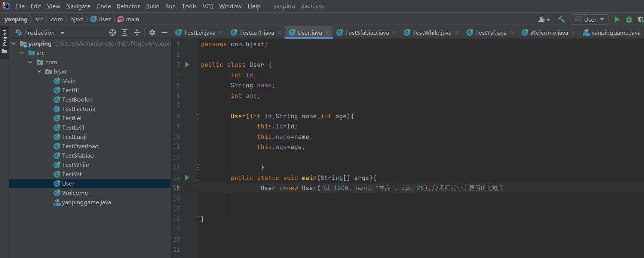Image resolution: width=644 pixels, height=258 pixels.
Task: Open the Navigate menu
Action: (x=78, y=6)
